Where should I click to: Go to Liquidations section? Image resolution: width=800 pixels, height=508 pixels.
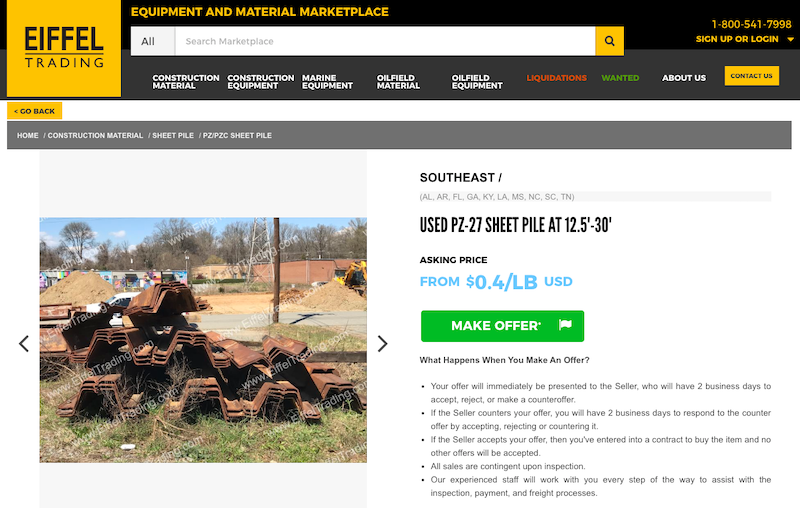(556, 78)
